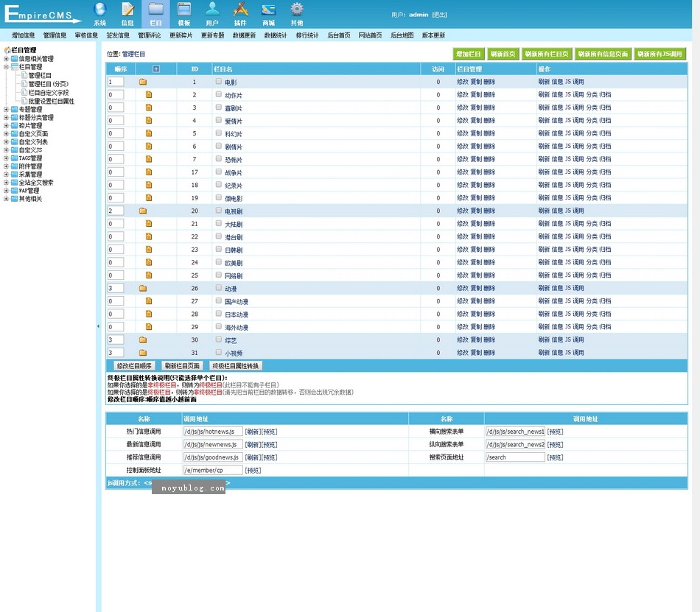Open the 管理评论 menu item

(150, 35)
